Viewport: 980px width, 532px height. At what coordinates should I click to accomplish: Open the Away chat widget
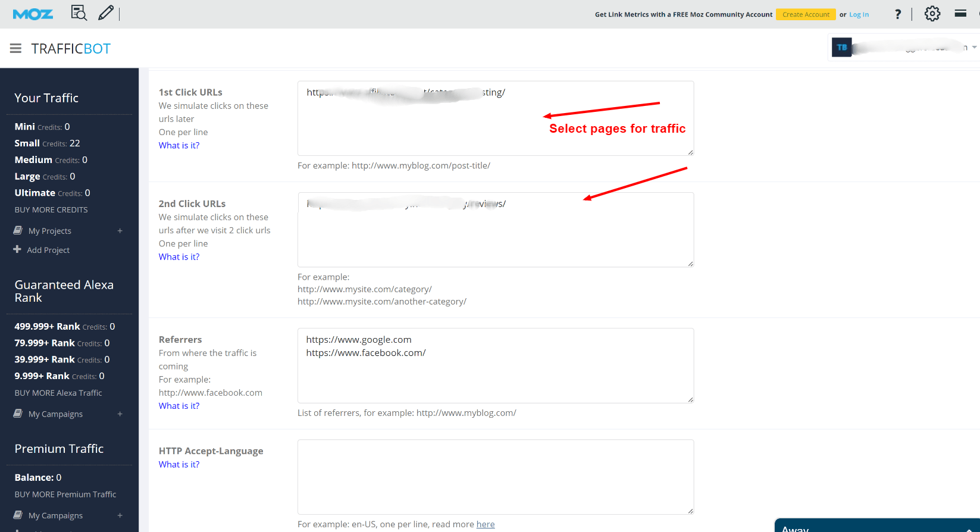click(x=877, y=526)
